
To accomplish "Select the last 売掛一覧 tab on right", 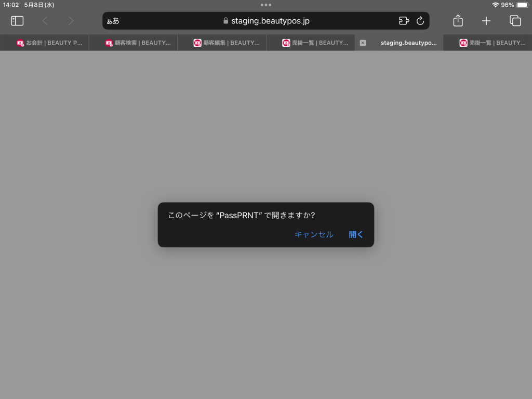I will pyautogui.click(x=493, y=43).
